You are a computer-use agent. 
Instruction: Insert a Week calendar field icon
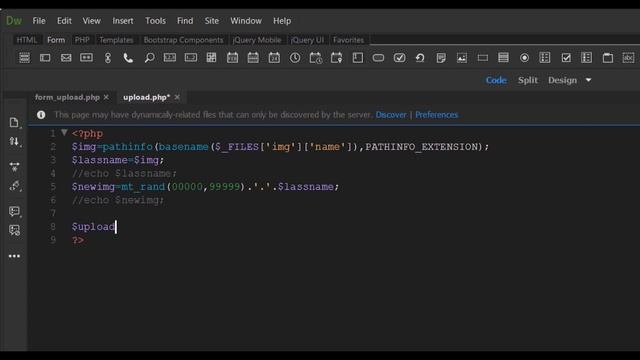click(x=253, y=58)
